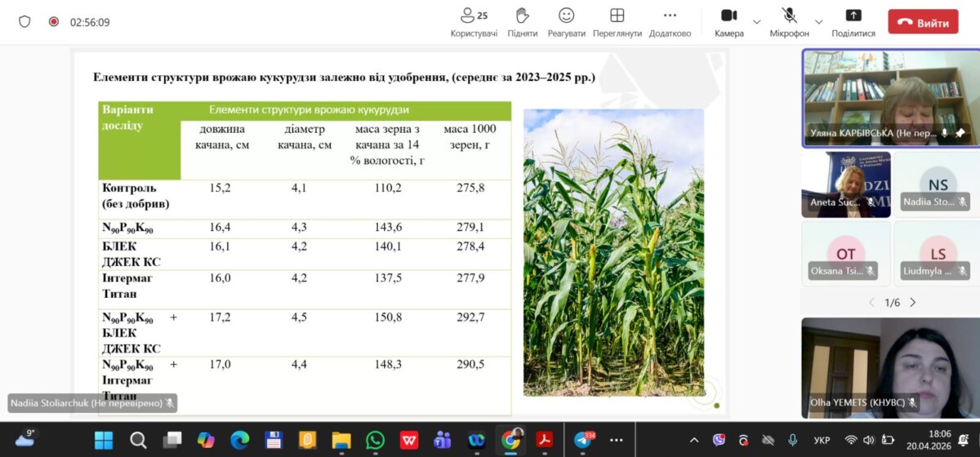
Task: Open Додатково more options menu
Action: [670, 22]
